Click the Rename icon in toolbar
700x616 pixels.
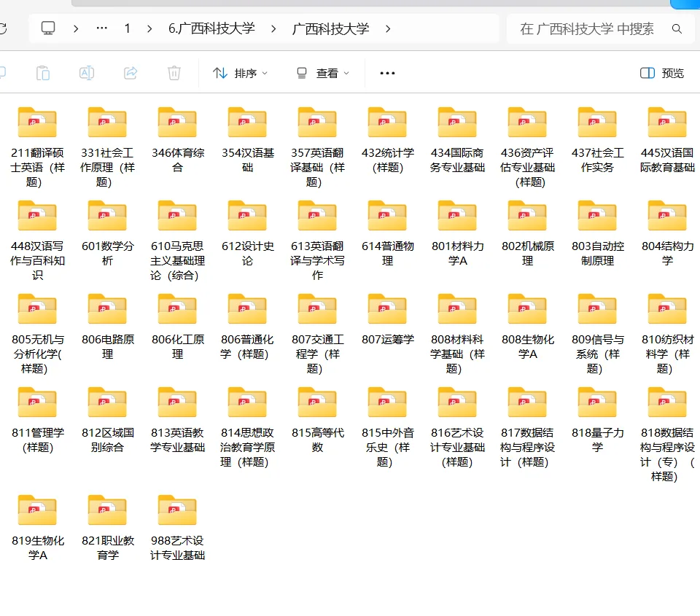[87, 73]
